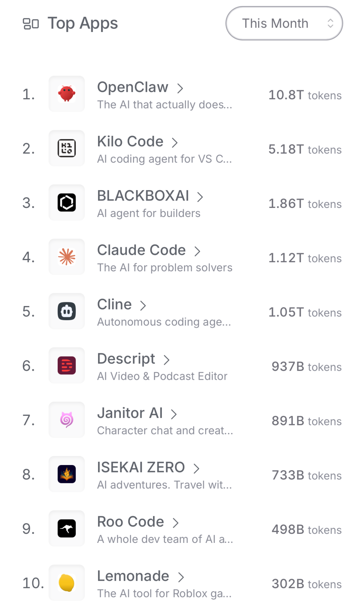Open the Kilo Code app link
The width and height of the screenshot is (364, 612).
click(x=130, y=142)
